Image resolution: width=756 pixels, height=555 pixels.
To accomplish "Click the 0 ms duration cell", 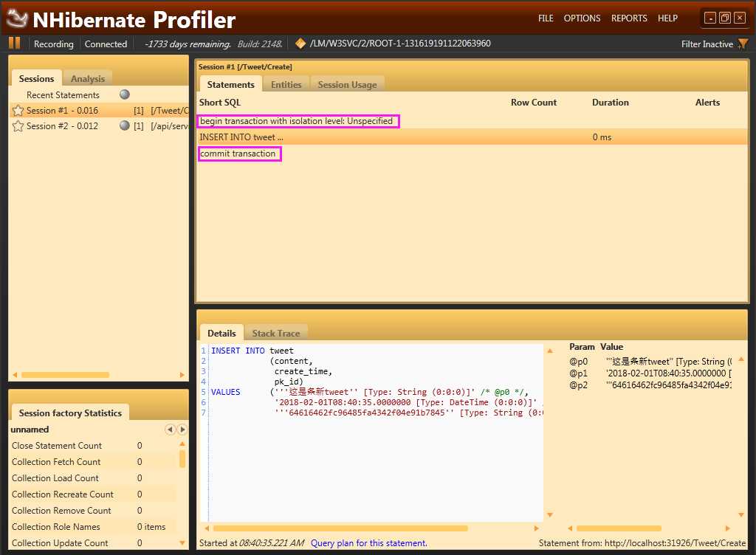I will click(602, 137).
